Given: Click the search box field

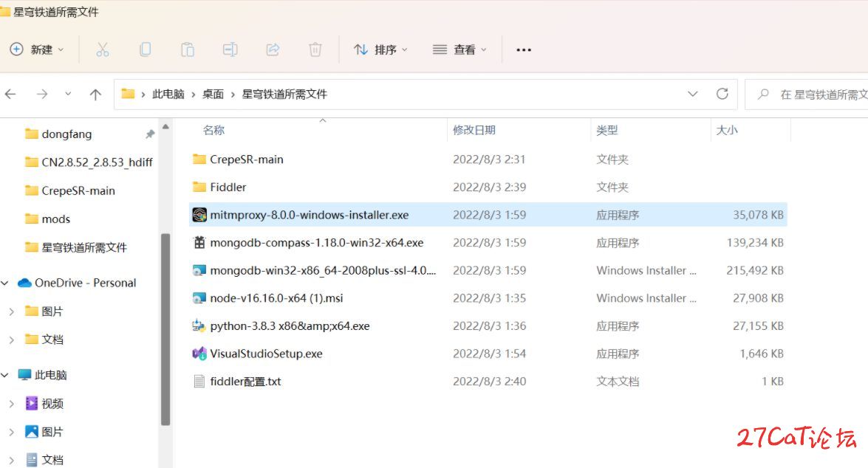Looking at the screenshot, I should point(808,94).
